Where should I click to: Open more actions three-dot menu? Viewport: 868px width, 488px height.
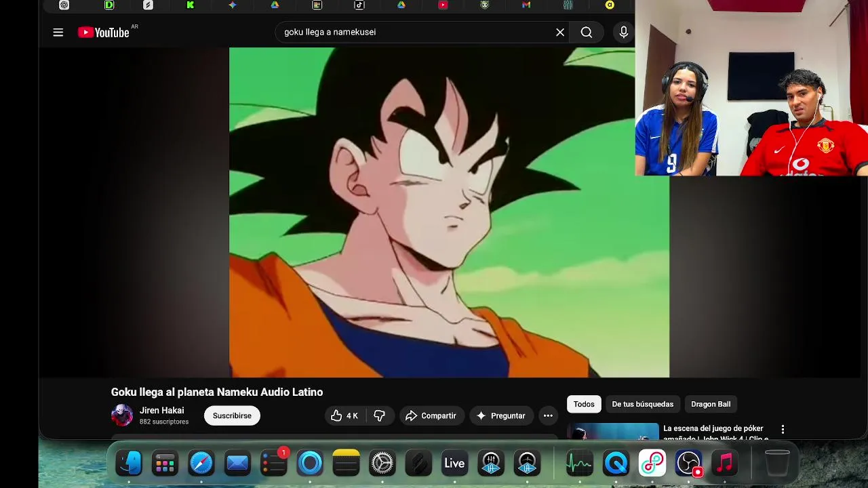point(548,415)
